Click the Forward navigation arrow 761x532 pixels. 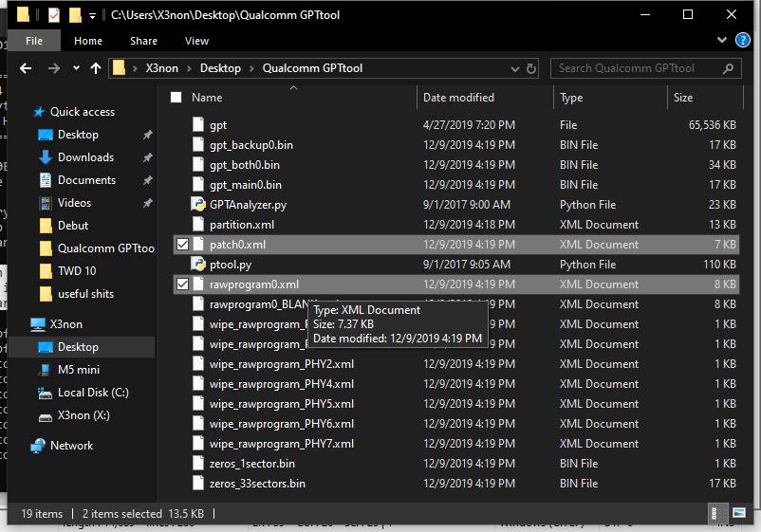click(x=54, y=68)
